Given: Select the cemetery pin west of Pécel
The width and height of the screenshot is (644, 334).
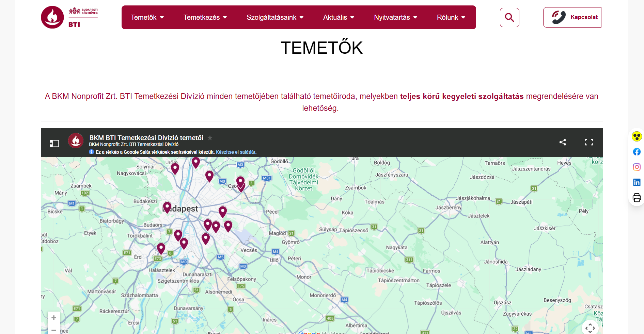Looking at the screenshot, I should [223, 212].
